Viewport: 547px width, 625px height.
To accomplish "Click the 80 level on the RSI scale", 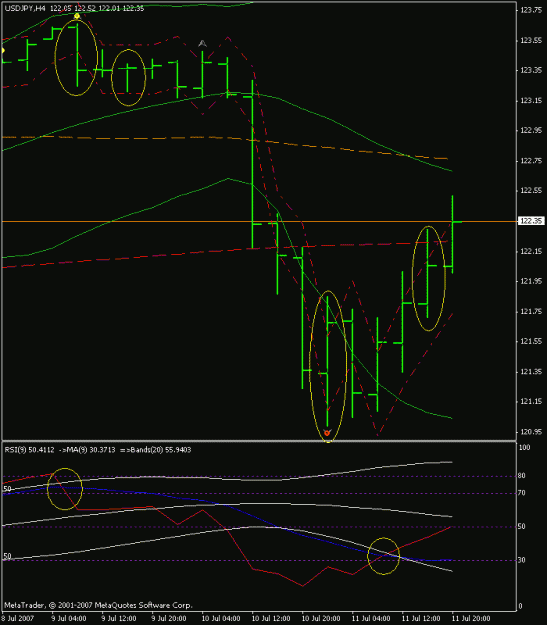I will [x=521, y=476].
